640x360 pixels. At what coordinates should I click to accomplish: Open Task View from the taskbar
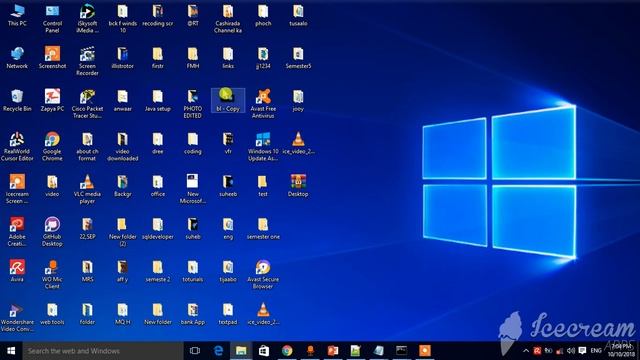coord(195,351)
